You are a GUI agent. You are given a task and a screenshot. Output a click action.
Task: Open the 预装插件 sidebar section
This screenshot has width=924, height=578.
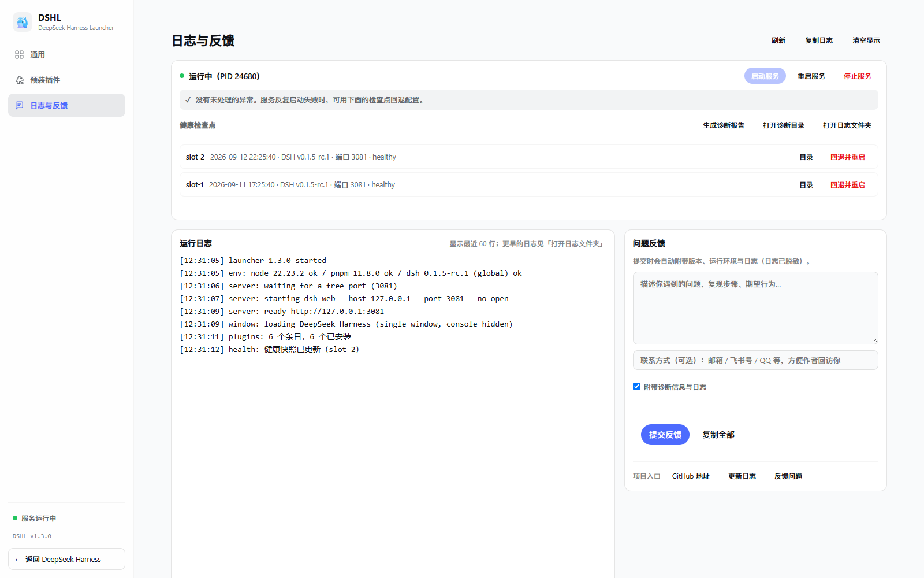pyautogui.click(x=66, y=80)
